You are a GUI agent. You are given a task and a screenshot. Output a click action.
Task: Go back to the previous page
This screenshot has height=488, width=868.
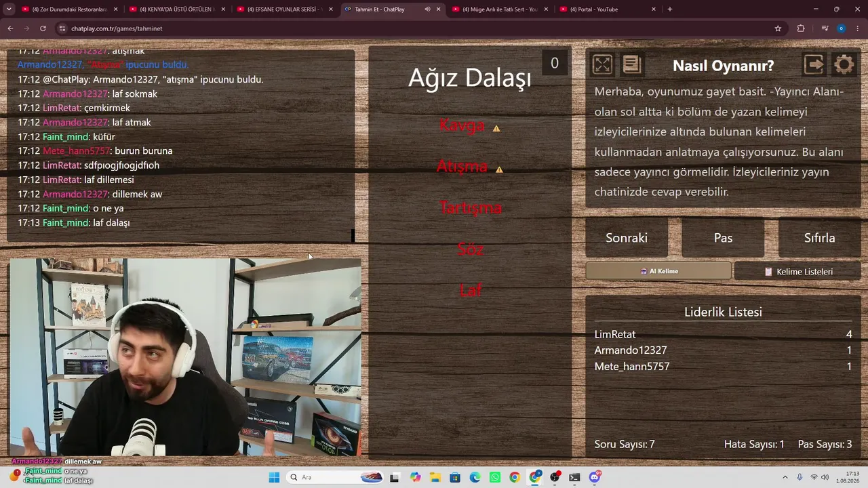pyautogui.click(x=10, y=28)
